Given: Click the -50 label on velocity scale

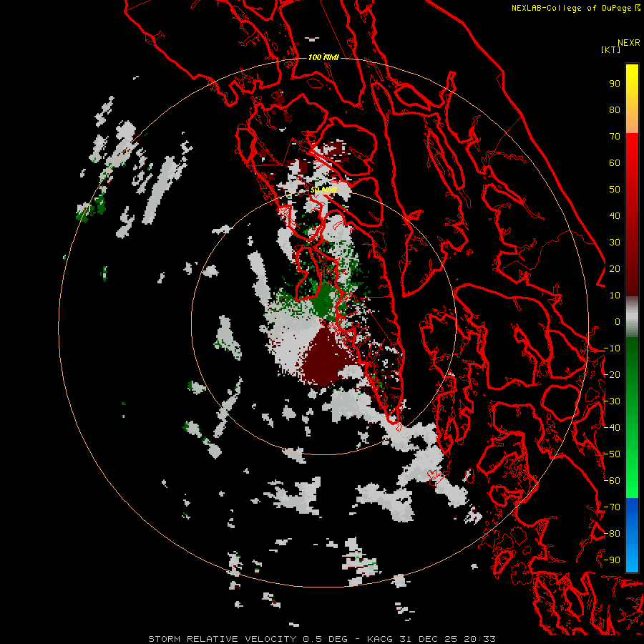Looking at the screenshot, I should pos(612,454).
